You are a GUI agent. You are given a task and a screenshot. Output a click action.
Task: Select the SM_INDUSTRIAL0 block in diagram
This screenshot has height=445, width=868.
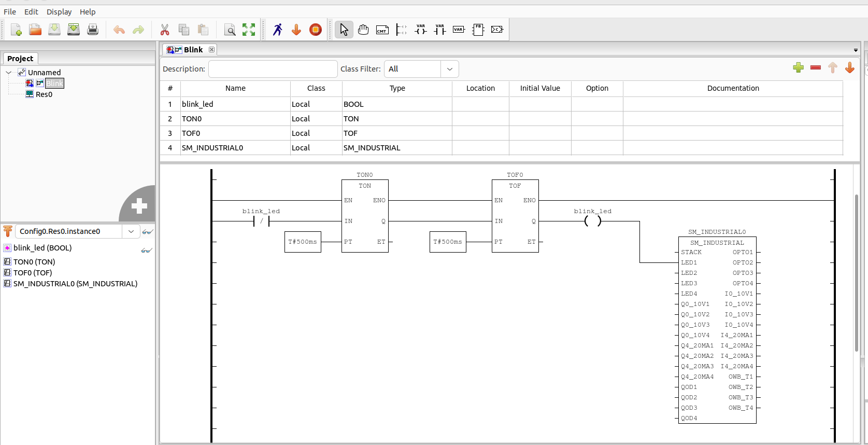(717, 330)
